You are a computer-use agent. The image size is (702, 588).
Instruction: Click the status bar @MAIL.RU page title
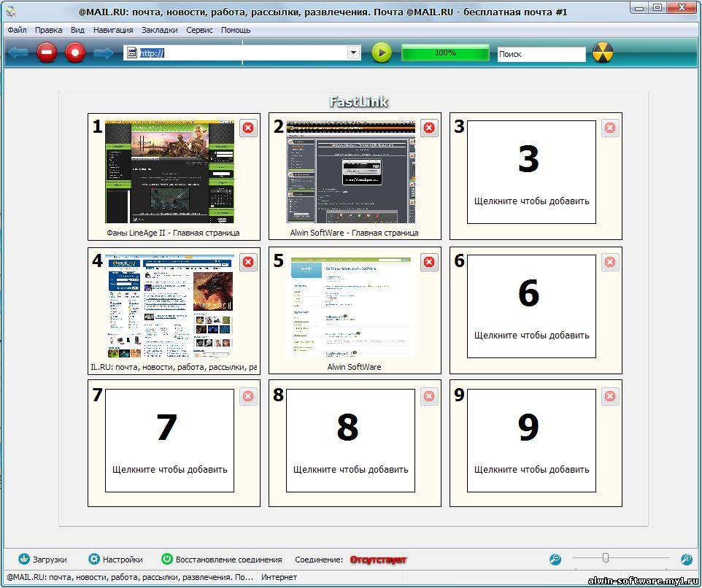coord(130,577)
